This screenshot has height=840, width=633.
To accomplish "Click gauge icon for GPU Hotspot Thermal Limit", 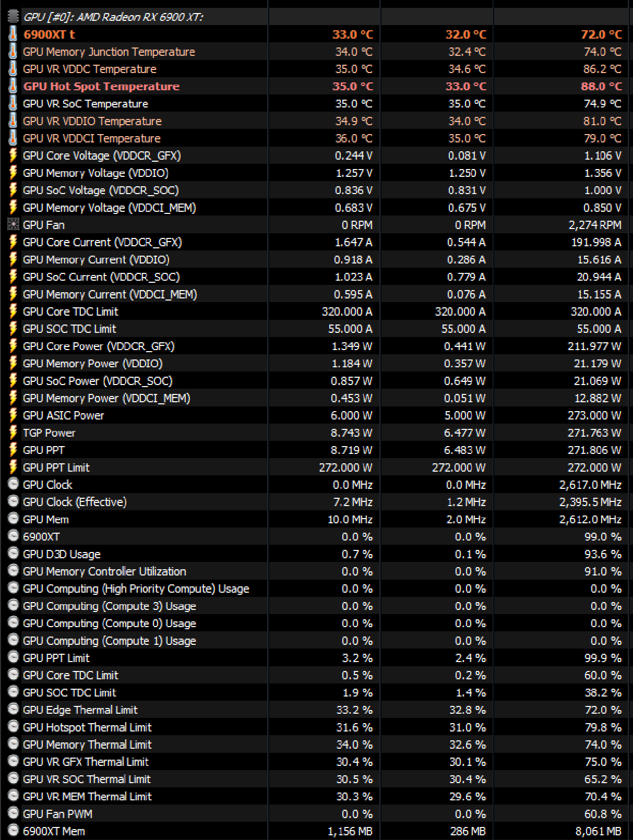I will point(13,726).
